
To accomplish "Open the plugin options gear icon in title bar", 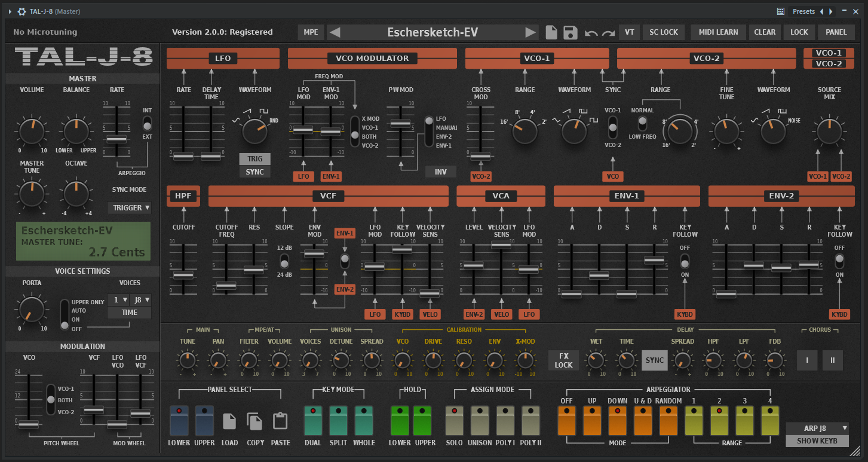I will [22, 11].
